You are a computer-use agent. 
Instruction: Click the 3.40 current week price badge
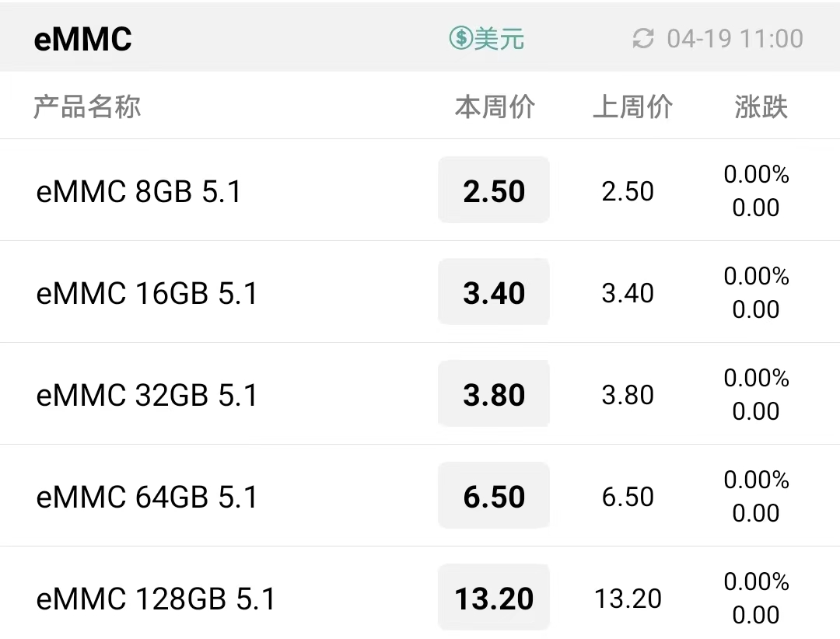(494, 292)
